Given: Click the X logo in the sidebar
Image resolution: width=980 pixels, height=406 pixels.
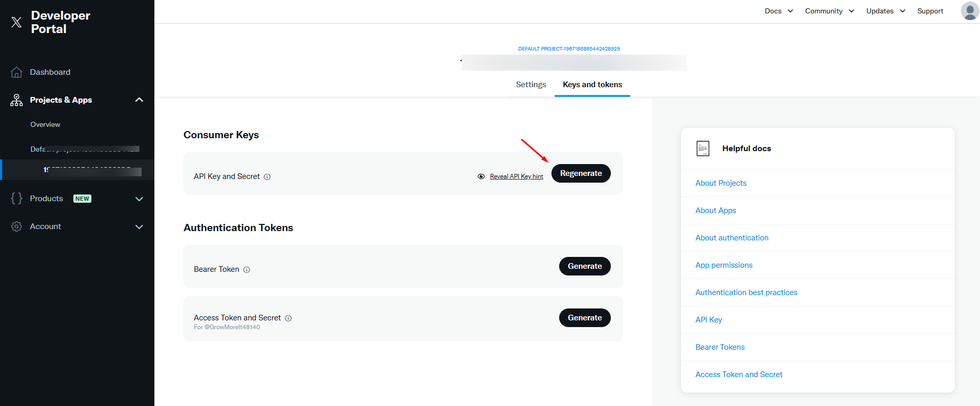Looking at the screenshot, I should pyautogui.click(x=17, y=22).
